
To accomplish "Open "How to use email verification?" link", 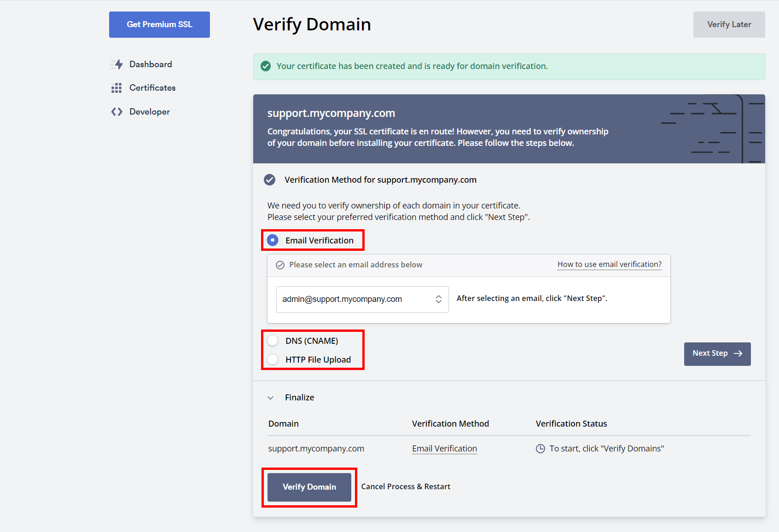I will click(x=609, y=265).
